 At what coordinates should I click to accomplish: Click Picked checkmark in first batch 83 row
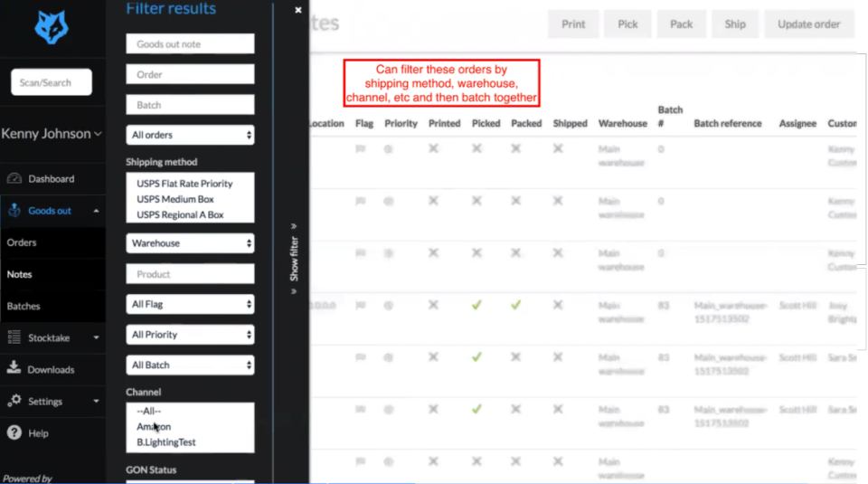point(476,305)
